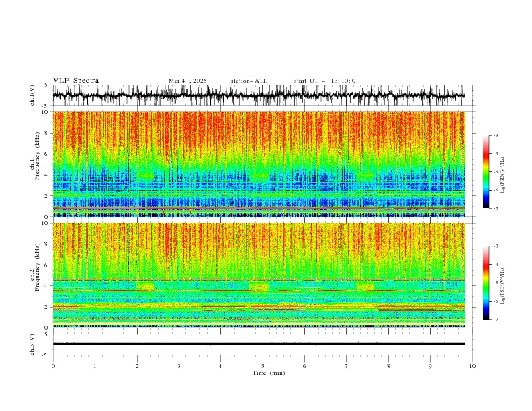Click the "2" tick label on time axis

(137, 366)
